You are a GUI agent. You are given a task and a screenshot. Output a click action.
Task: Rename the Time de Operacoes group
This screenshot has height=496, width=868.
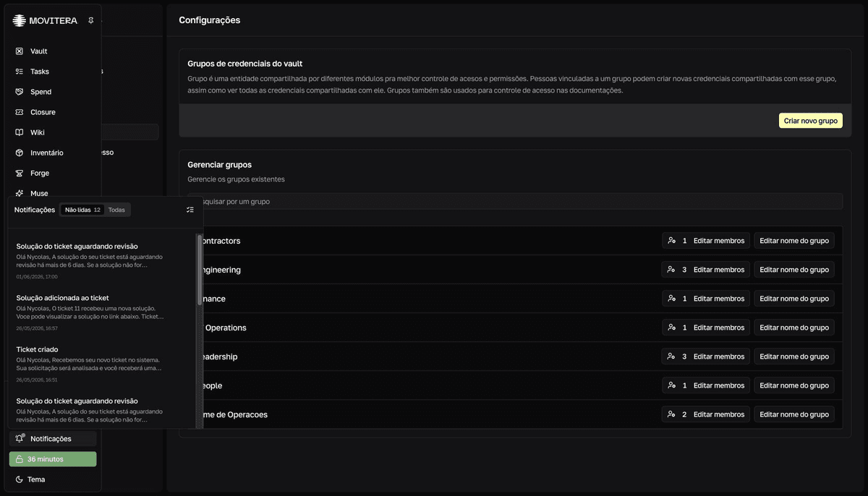click(794, 414)
